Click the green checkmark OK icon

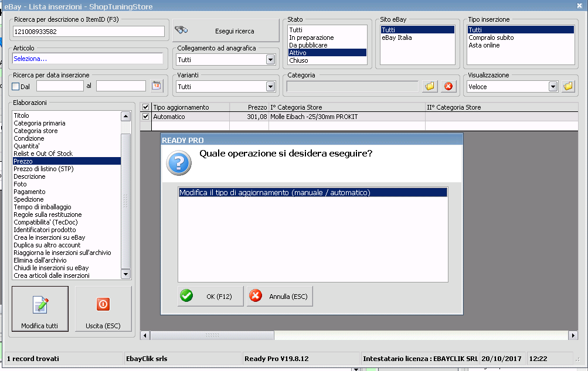tap(186, 295)
